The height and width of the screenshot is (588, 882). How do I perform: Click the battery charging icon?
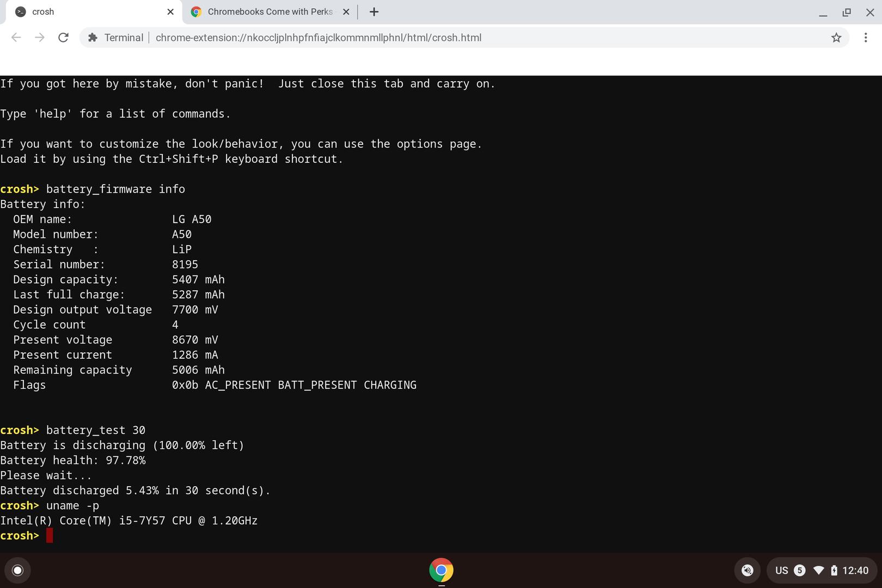(x=834, y=570)
